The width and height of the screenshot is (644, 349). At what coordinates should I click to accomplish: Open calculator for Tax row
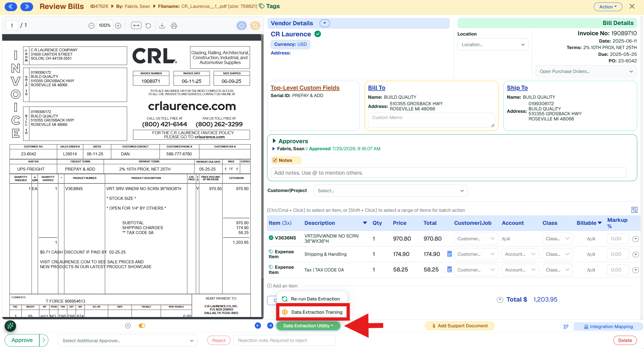[449, 270]
